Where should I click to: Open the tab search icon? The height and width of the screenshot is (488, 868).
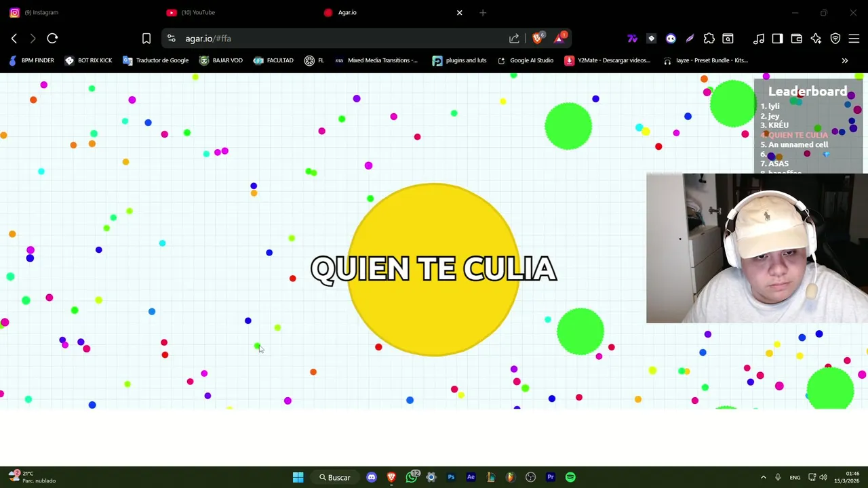pos(728,39)
